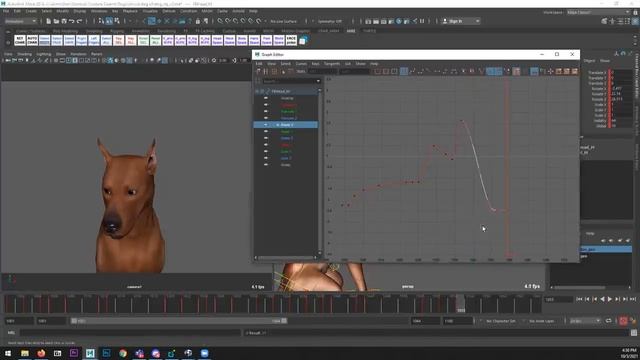This screenshot has height=360, width=640.
Task: Click the lattice deform keys tool icon
Action: [x=274, y=71]
